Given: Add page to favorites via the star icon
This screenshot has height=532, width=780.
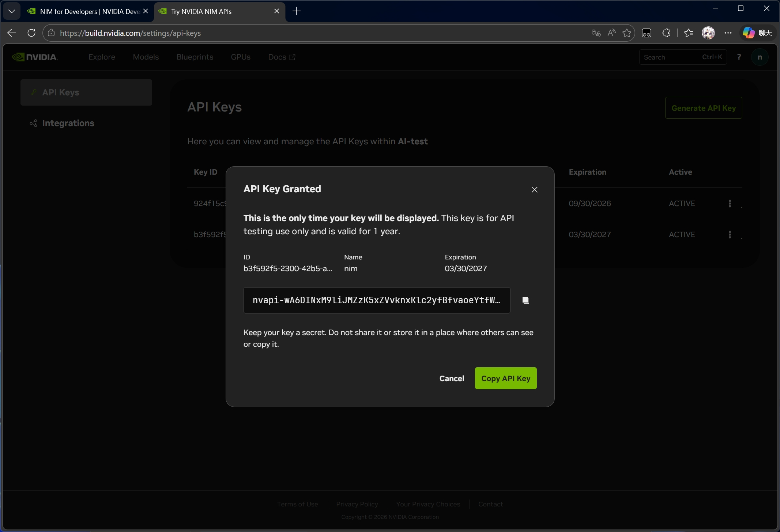Looking at the screenshot, I should coord(627,33).
